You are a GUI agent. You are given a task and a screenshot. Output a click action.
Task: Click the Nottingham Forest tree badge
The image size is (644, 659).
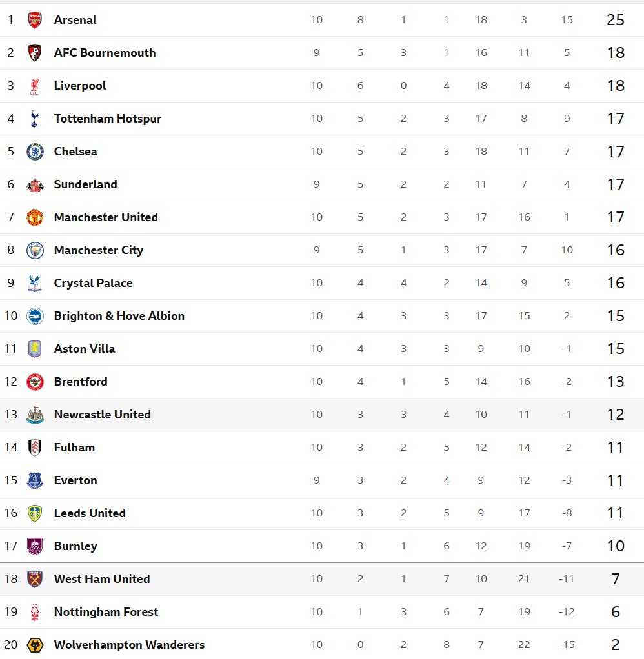tap(35, 612)
